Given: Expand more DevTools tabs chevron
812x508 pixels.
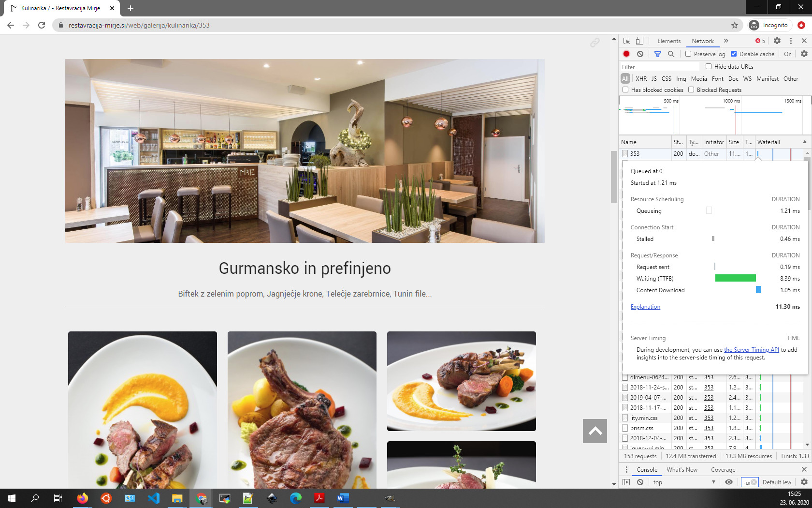Looking at the screenshot, I should click(x=726, y=41).
